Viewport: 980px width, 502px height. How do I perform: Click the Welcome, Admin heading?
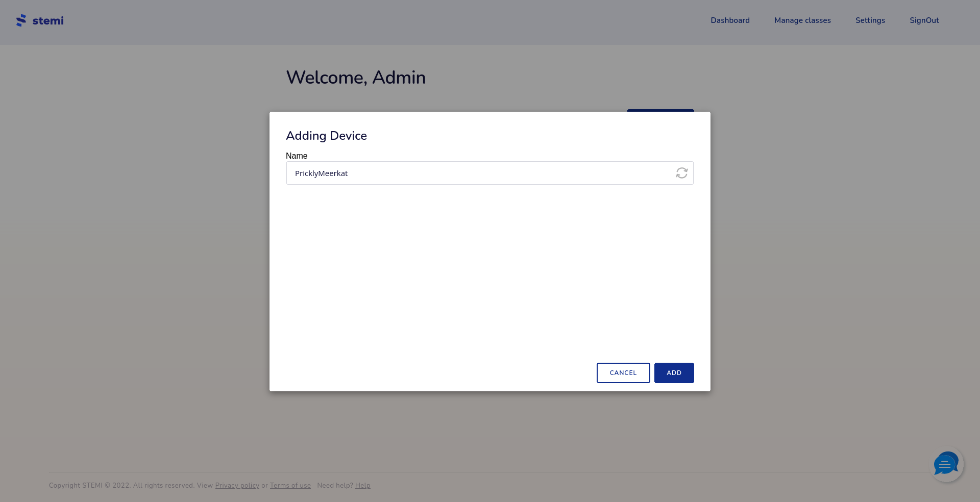(356, 77)
